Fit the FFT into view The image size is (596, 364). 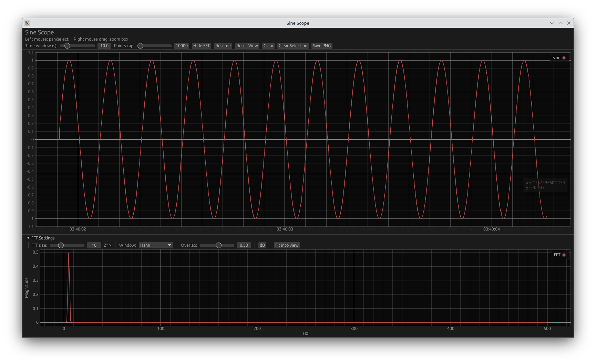click(287, 245)
